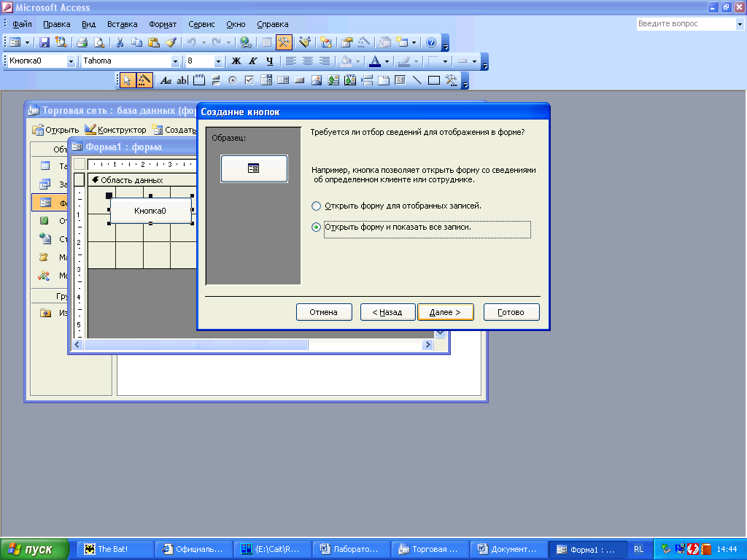This screenshot has width=747, height=560.
Task: Choose 'Открыть форму и показать все записи' radio
Action: coord(316,227)
